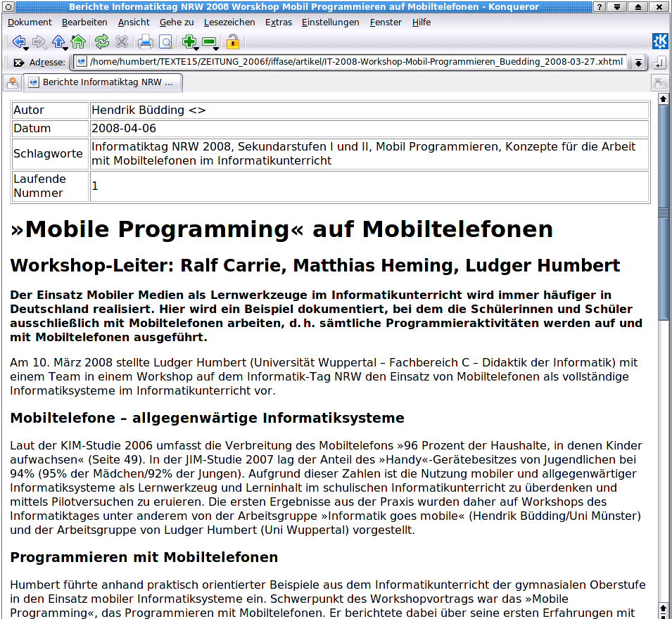Open the Fenster menu
Viewport: 672px width, 619px height.
tap(386, 23)
